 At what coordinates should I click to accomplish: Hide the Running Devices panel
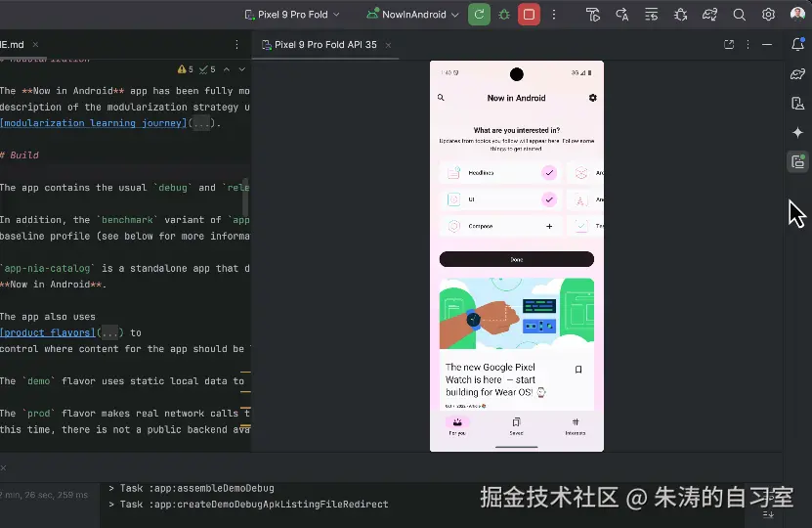(767, 45)
